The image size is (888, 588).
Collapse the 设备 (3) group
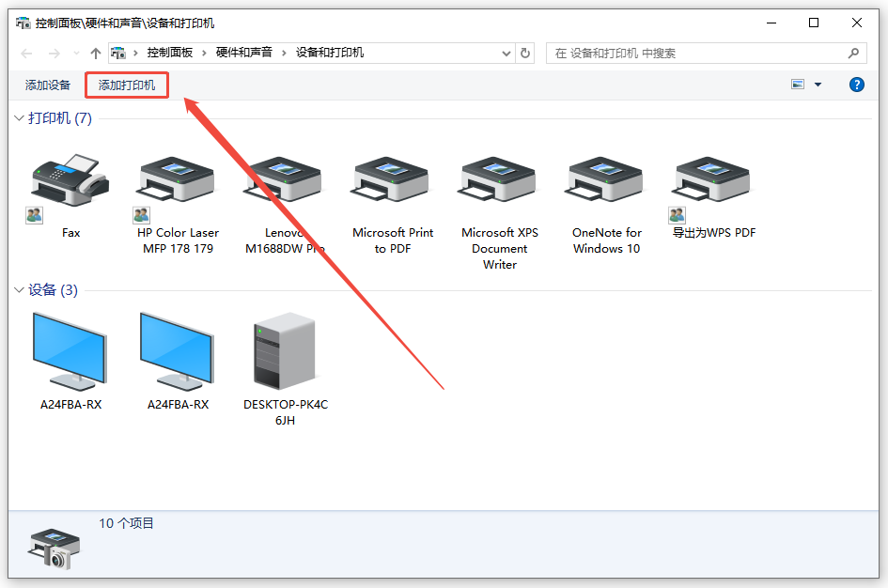coord(19,290)
